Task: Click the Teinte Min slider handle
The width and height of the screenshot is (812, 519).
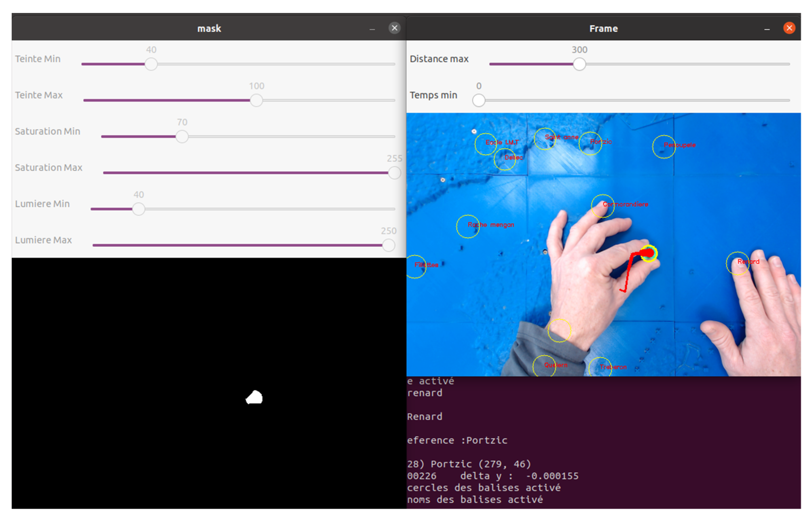Action: coord(151,64)
